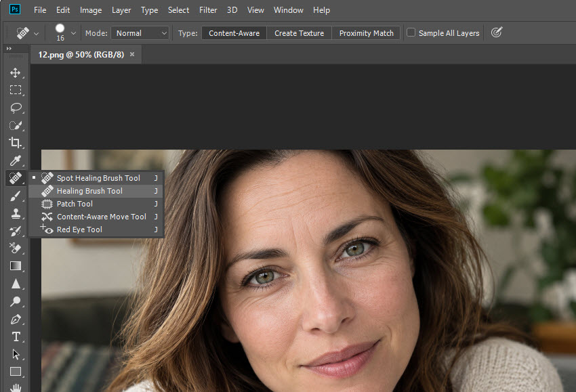This screenshot has width=576, height=392.
Task: Open the Image menu
Action: (x=91, y=10)
